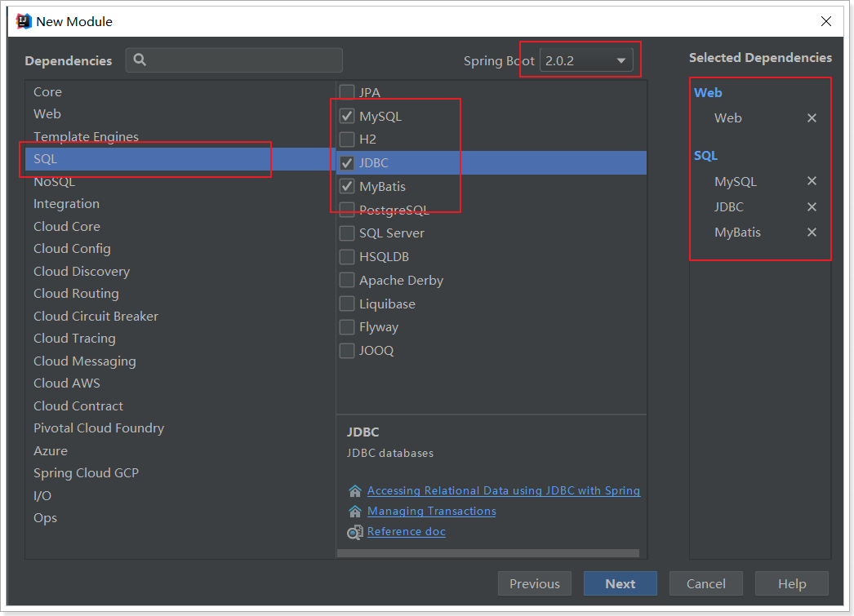
Task: Check the H2 dependency
Action: (347, 140)
